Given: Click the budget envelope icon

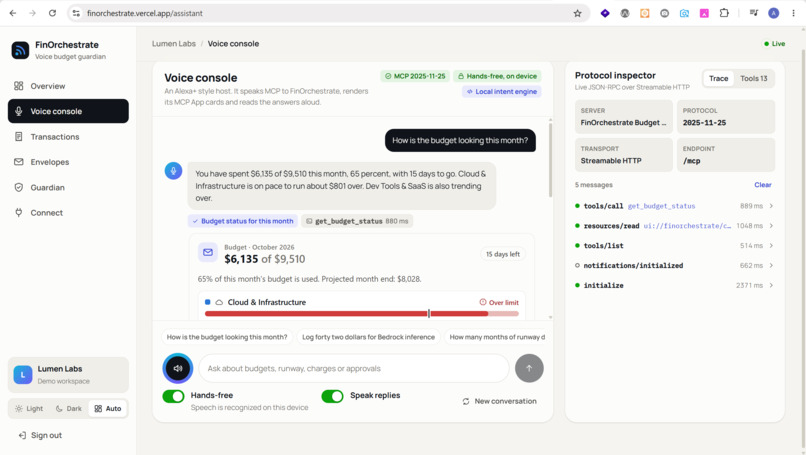Looking at the screenshot, I should (208, 252).
